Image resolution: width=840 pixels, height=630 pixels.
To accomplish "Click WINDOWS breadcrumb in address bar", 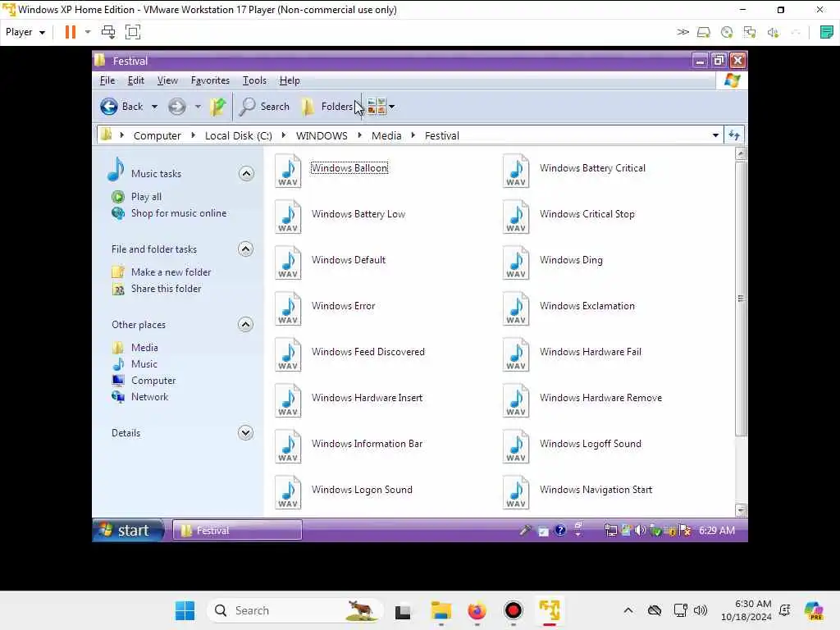I will 322,135.
